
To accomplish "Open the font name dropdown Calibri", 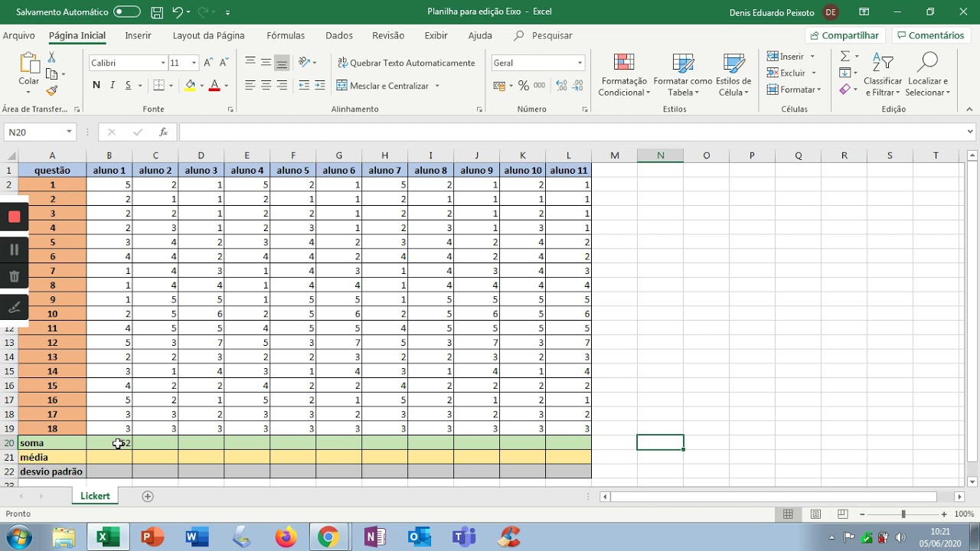I will pos(163,63).
